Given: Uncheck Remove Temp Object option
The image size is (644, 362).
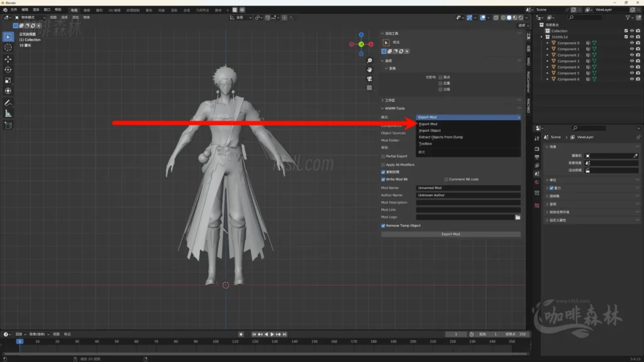Looking at the screenshot, I should pos(384,226).
